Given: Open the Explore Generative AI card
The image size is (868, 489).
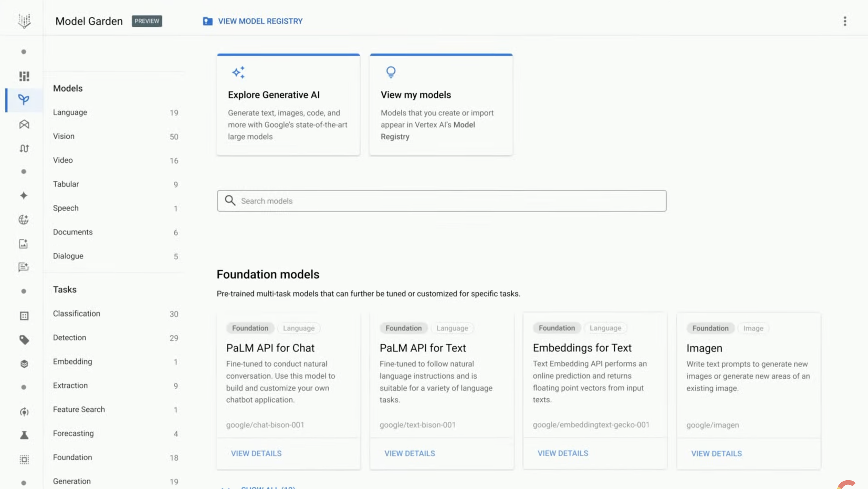Looking at the screenshot, I should click(288, 104).
